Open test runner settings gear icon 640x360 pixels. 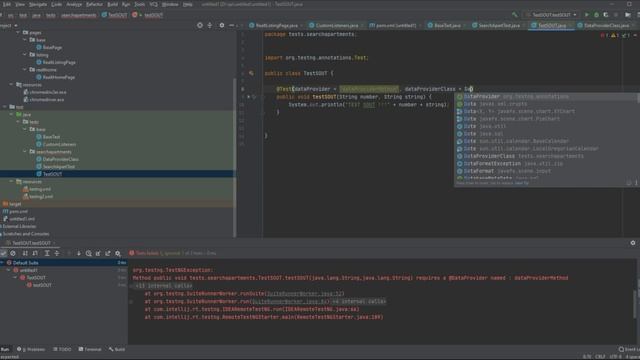pos(118,253)
